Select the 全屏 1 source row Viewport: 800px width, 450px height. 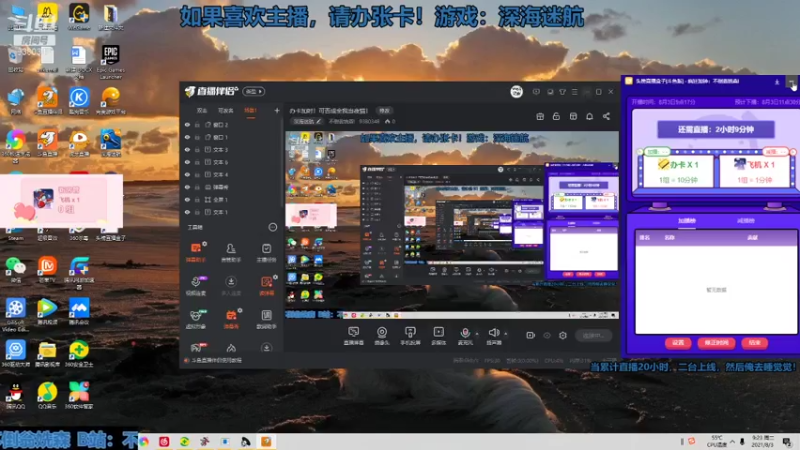232,199
